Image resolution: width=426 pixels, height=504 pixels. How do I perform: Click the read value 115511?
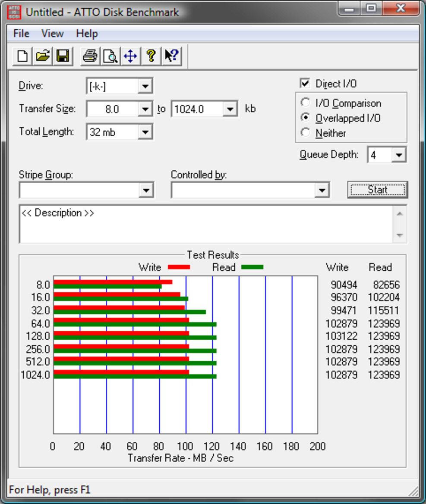[384, 310]
